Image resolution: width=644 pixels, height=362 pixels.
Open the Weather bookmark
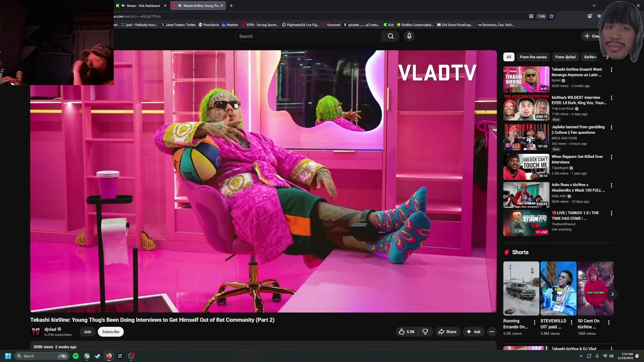coord(229,25)
